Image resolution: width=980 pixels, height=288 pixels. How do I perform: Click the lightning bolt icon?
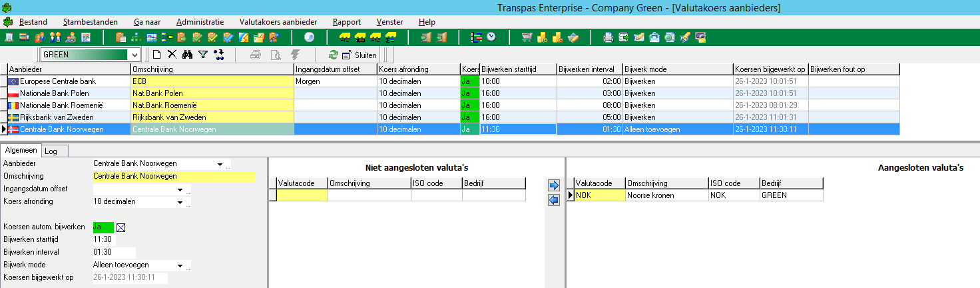coord(295,55)
